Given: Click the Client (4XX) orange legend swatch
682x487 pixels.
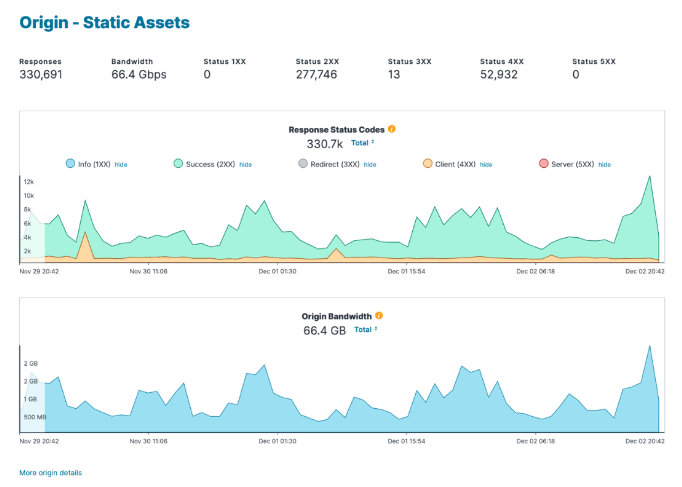Looking at the screenshot, I should [428, 163].
